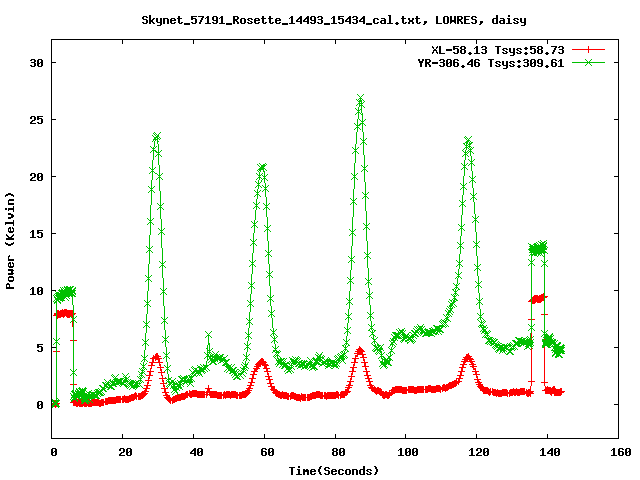
Task: Select the XL-58.13 Tsys:58.73 legend label
Action: click(498, 50)
